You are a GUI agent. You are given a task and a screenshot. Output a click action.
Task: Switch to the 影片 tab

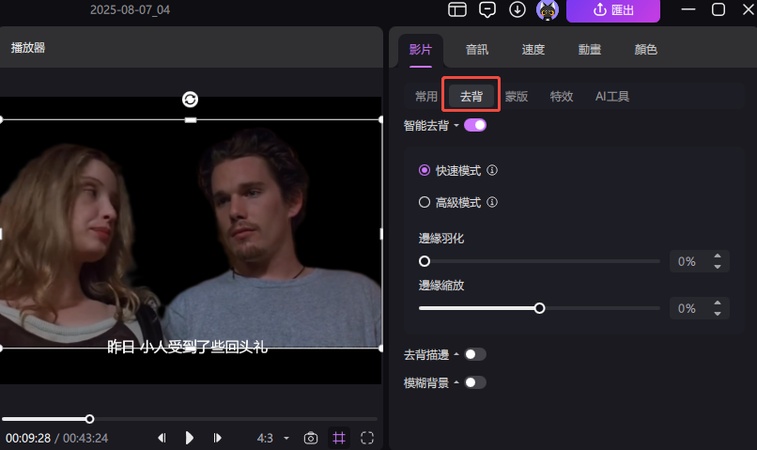pyautogui.click(x=420, y=50)
